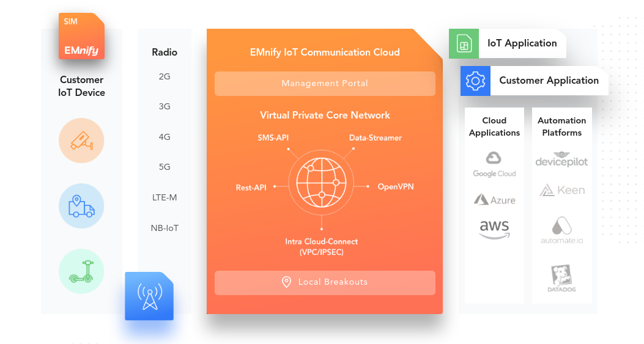Click the NB-IoT radio entry
Viewport: 644px width, 344px height.
tap(165, 228)
